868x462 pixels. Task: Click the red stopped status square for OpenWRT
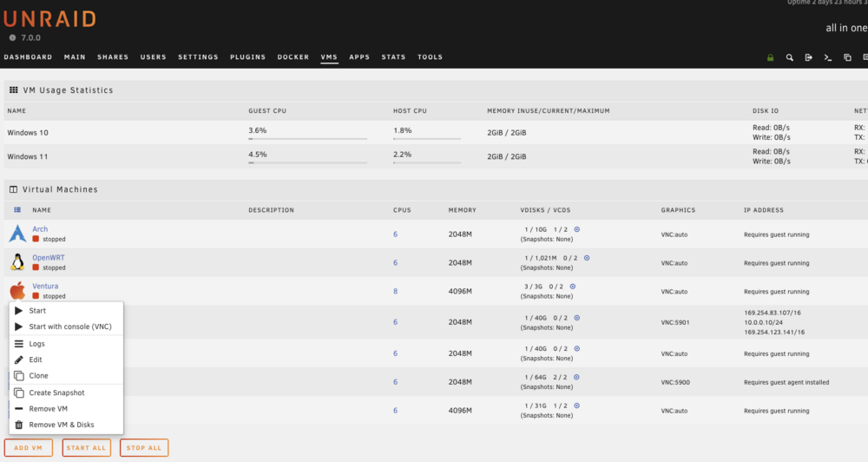click(x=36, y=267)
